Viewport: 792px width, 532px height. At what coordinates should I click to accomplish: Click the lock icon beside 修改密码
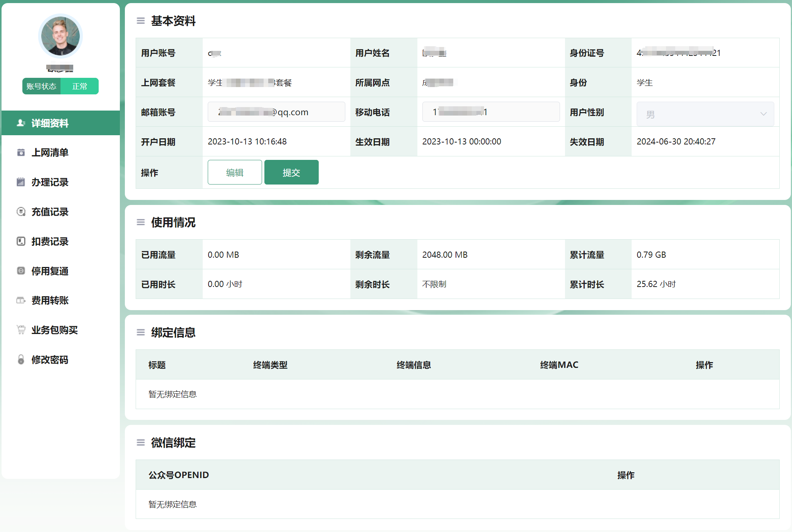coord(21,359)
